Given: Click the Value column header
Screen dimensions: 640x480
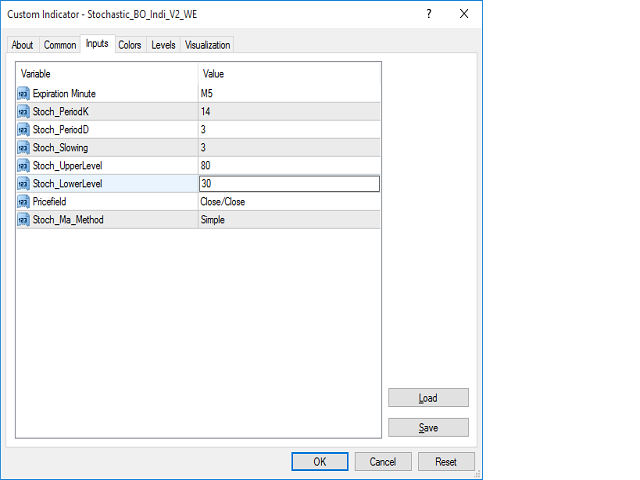Looking at the screenshot, I should click(213, 74).
